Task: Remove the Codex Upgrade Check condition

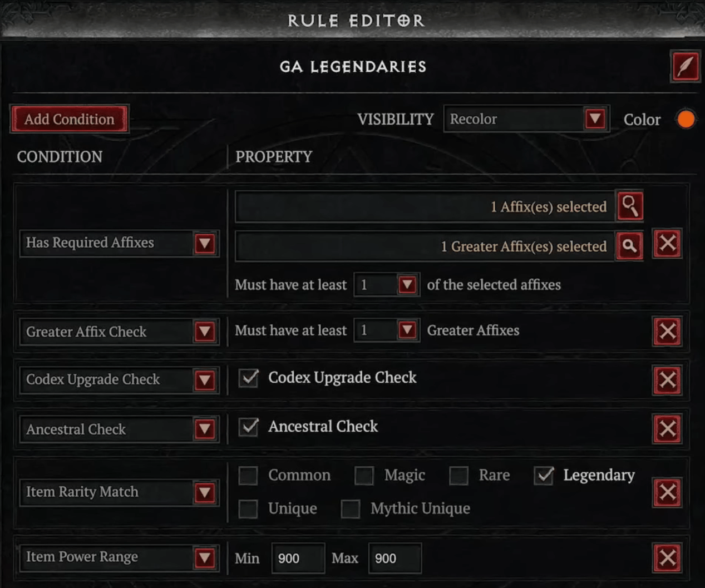Action: (x=667, y=380)
